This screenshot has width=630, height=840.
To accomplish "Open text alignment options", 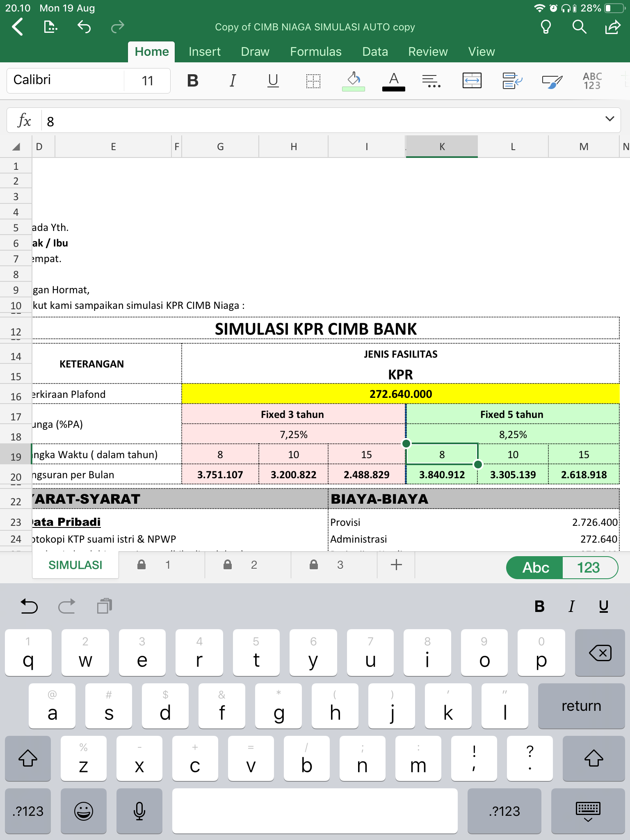I will [431, 80].
